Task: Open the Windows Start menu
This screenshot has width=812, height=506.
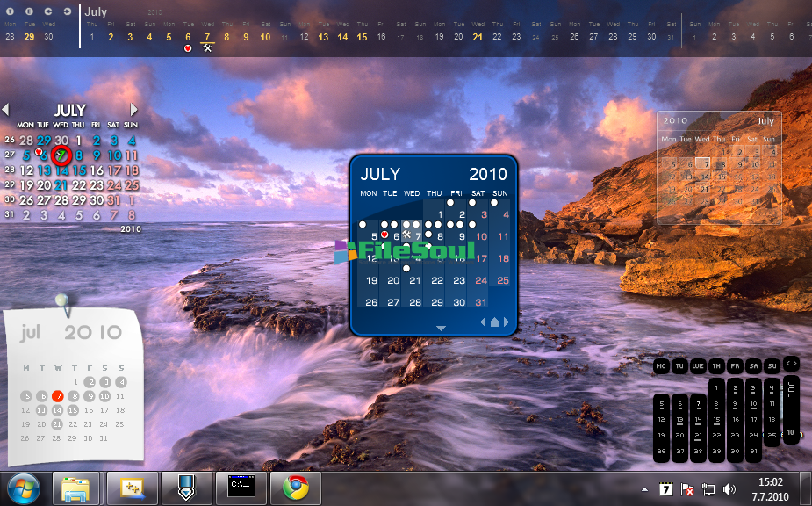Action: coord(24,488)
